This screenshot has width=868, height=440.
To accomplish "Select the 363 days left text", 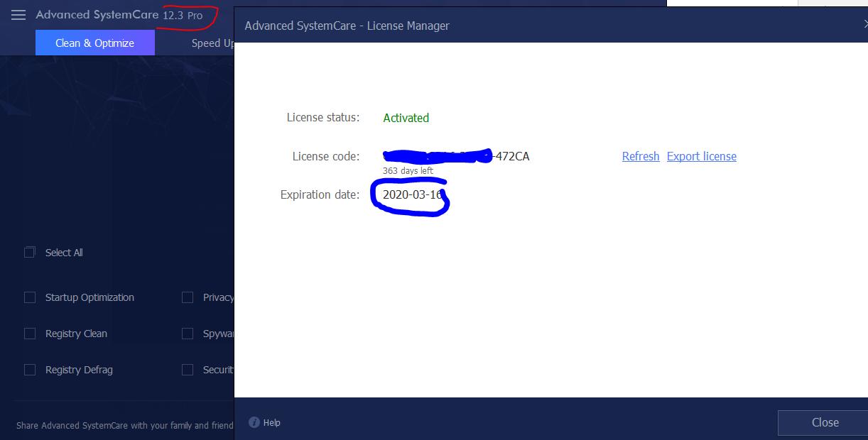I will click(x=408, y=171).
